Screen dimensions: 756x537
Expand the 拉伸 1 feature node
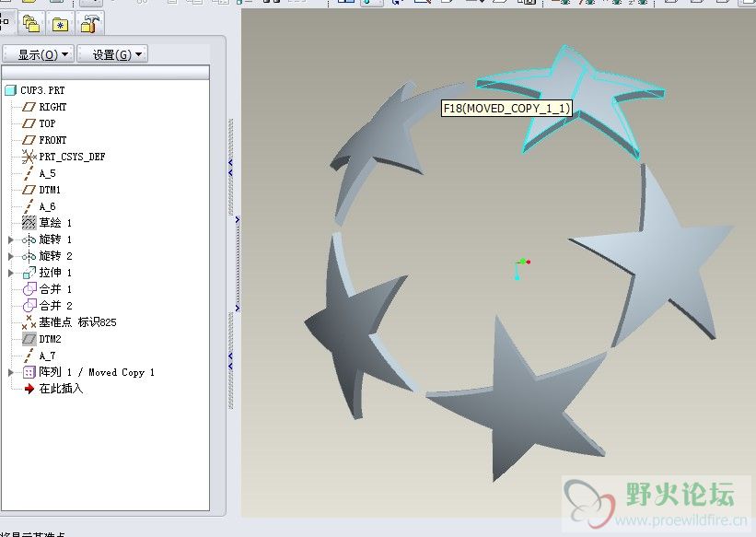11,273
